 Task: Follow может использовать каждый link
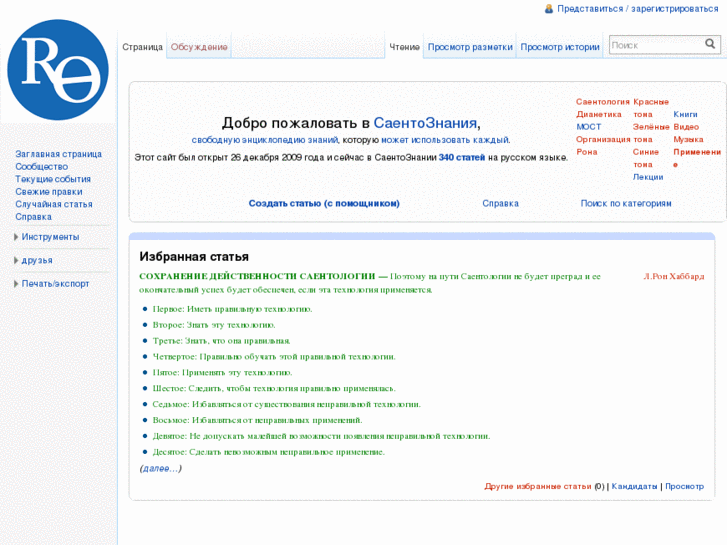[x=445, y=140]
